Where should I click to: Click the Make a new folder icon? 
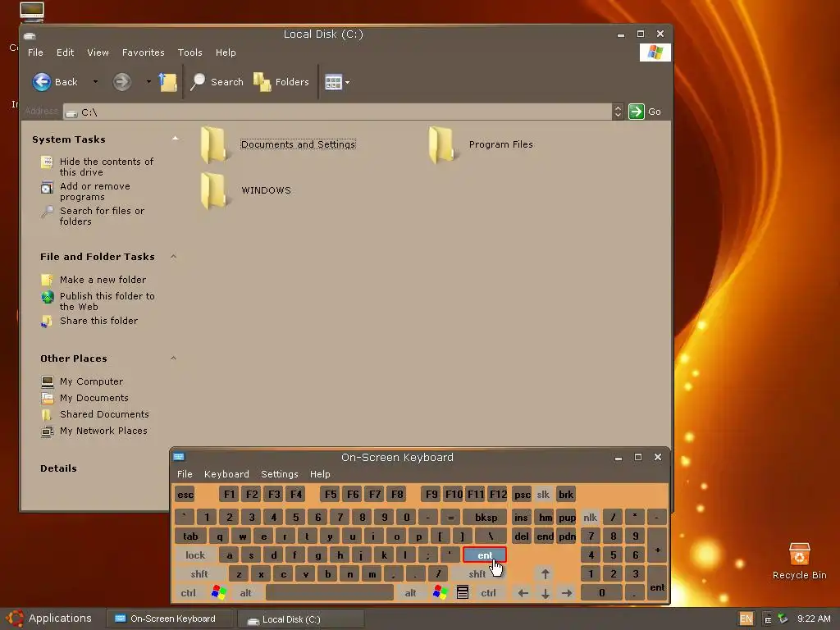tap(47, 280)
